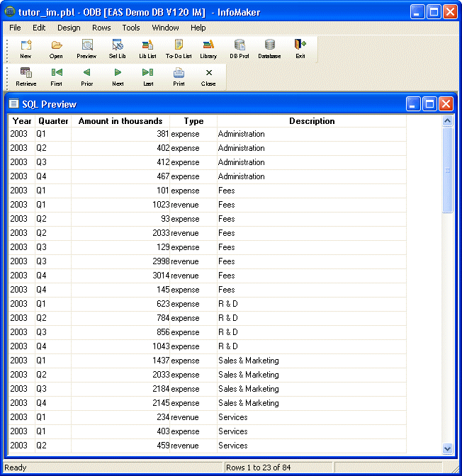Click expense type in the 856 row

pyautogui.click(x=185, y=332)
